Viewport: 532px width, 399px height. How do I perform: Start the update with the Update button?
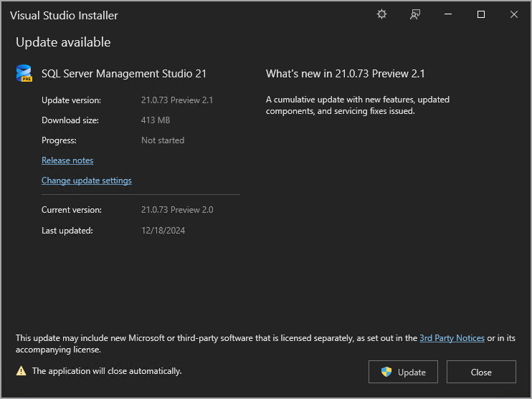[x=404, y=372]
